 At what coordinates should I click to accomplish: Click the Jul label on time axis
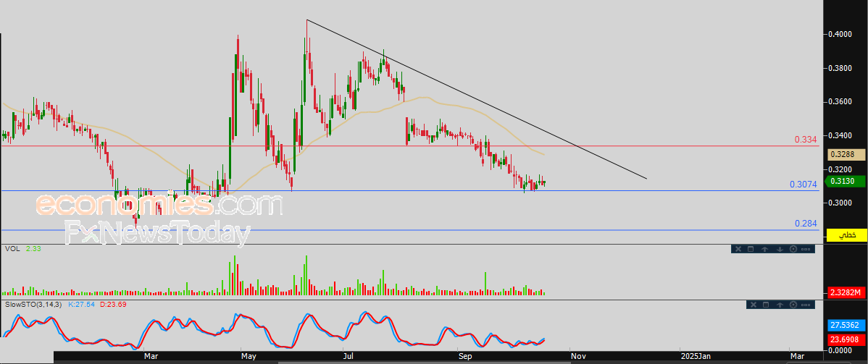[349, 357]
